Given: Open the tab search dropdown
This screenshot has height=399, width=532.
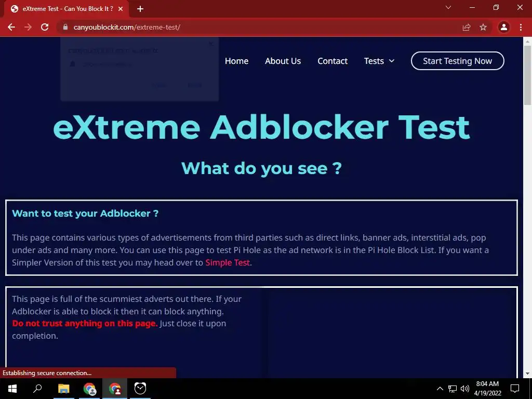Looking at the screenshot, I should 448,7.
